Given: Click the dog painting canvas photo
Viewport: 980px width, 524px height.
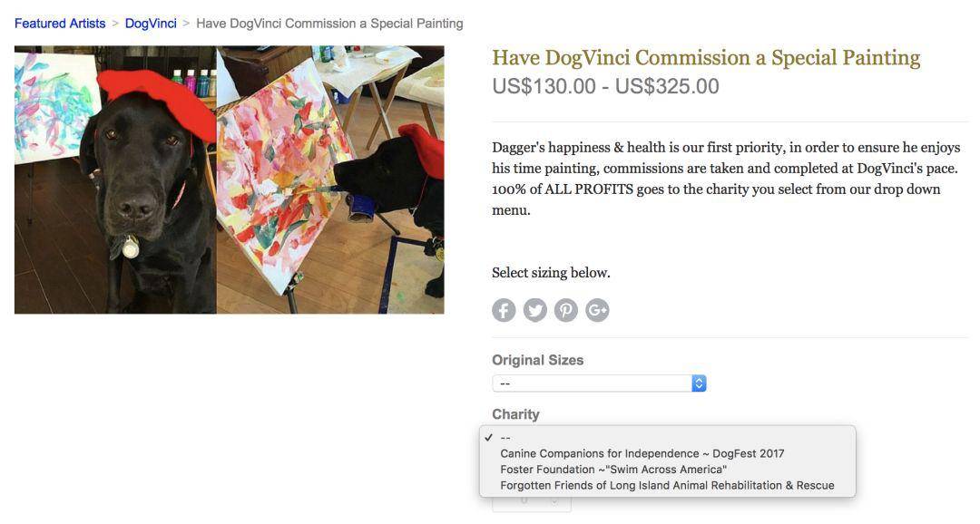Looking at the screenshot, I should pyautogui.click(x=330, y=180).
